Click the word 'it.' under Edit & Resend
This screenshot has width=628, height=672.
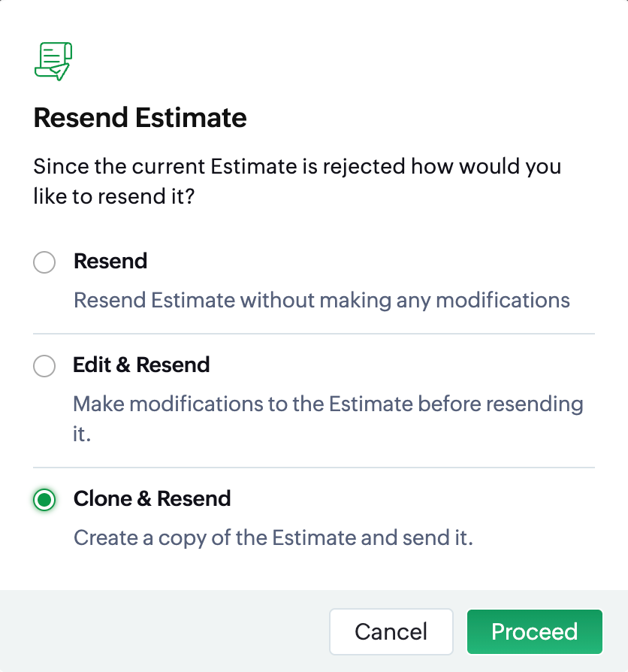[x=82, y=434]
